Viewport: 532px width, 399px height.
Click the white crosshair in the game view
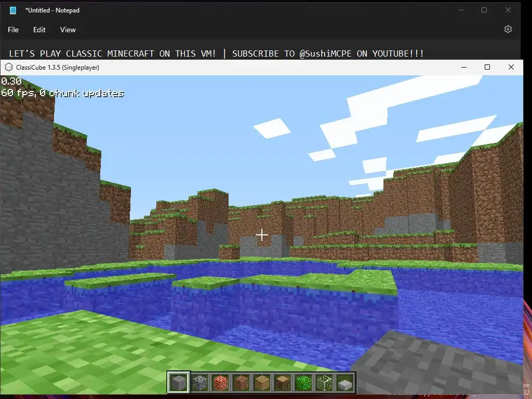tap(262, 235)
